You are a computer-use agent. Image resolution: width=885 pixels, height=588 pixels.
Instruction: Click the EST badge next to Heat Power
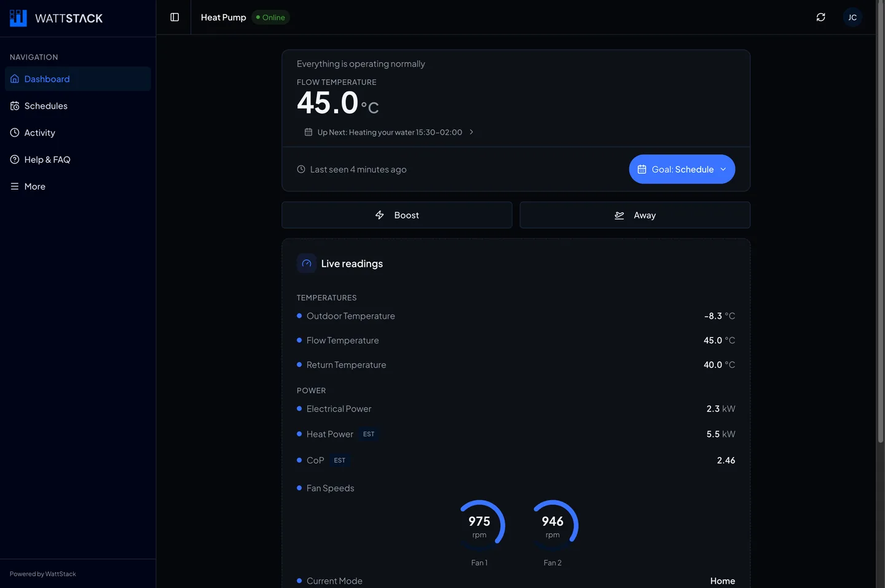(369, 434)
